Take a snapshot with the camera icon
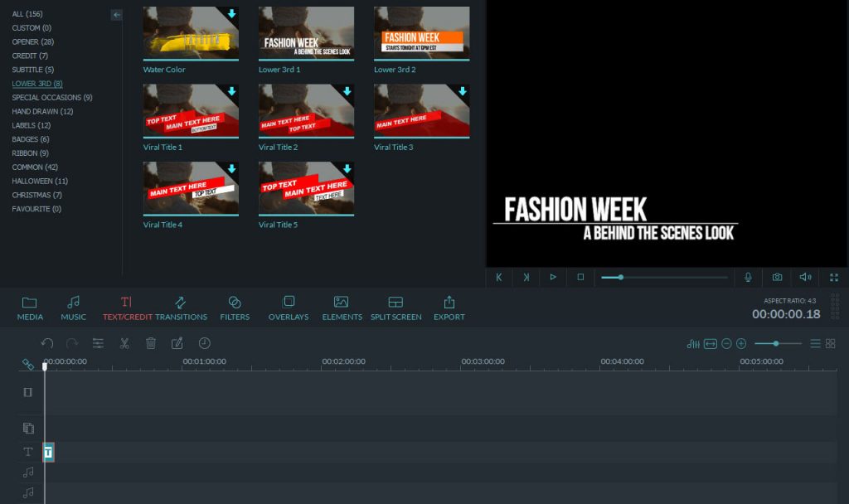 coord(777,277)
